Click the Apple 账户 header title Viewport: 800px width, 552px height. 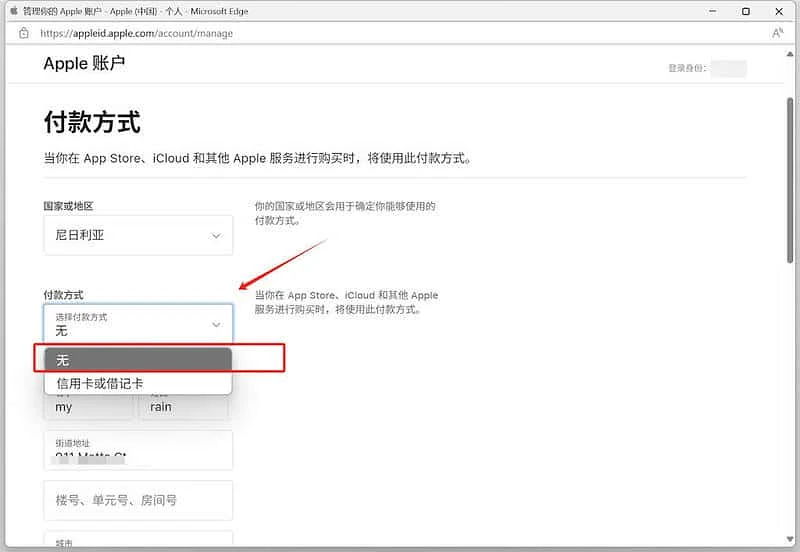pos(84,63)
